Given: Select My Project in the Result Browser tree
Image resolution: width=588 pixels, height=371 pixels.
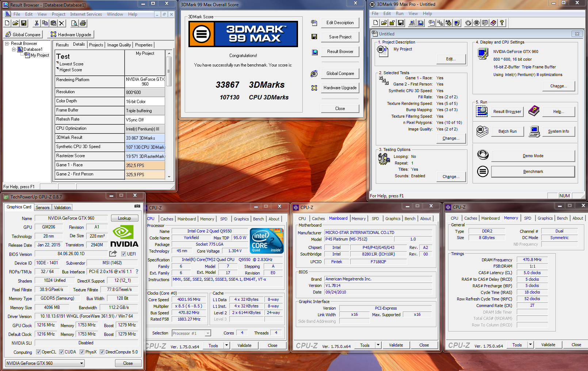Looking at the screenshot, I should [x=39, y=55].
